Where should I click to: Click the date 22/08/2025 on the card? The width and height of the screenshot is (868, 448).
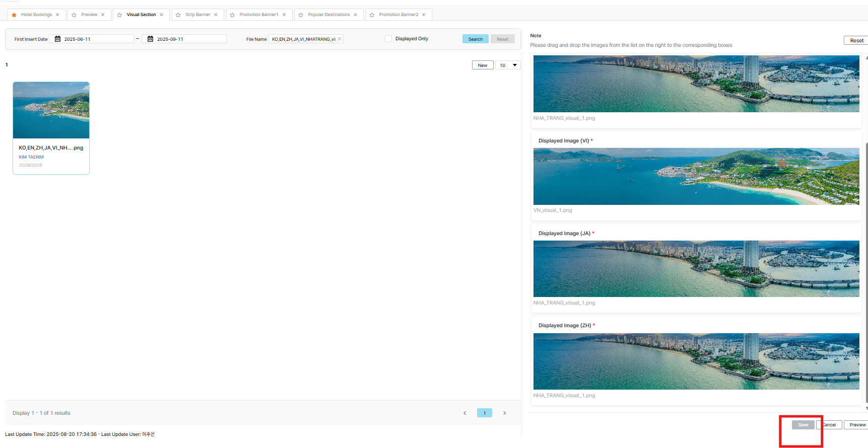31,165
